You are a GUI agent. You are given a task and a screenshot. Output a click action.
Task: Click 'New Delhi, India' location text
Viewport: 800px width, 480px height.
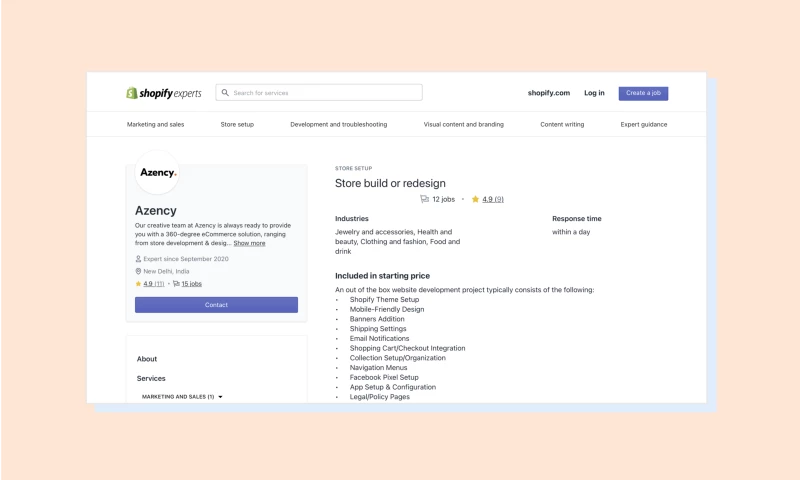pos(166,271)
